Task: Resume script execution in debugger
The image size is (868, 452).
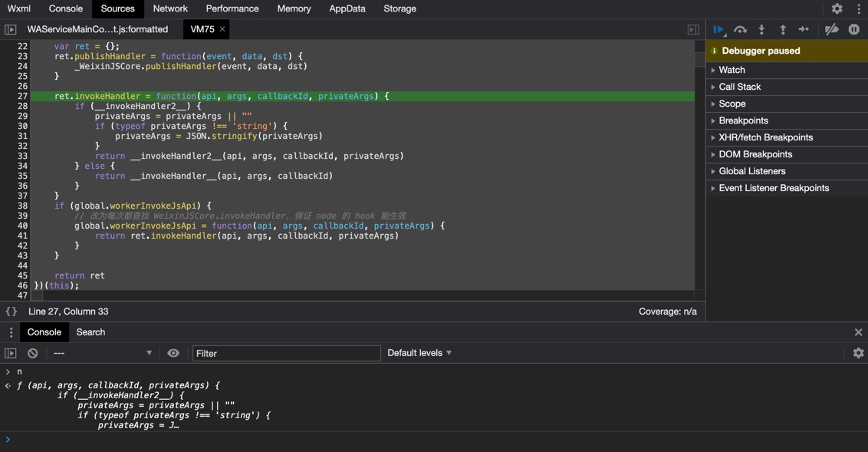Action: point(718,29)
